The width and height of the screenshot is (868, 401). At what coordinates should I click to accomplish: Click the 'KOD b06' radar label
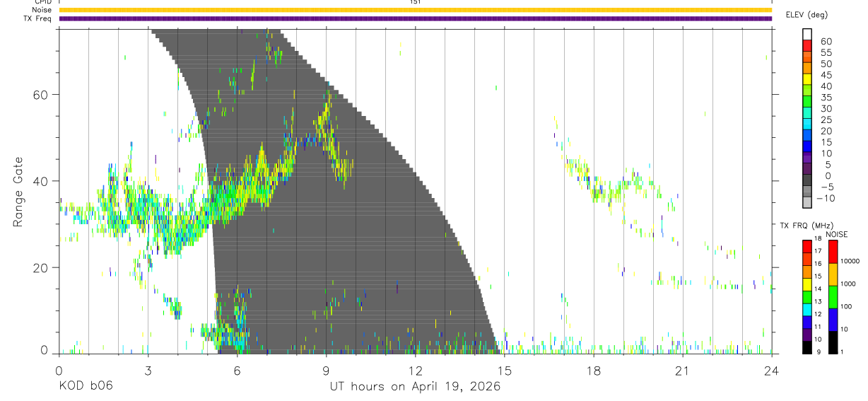tap(86, 386)
